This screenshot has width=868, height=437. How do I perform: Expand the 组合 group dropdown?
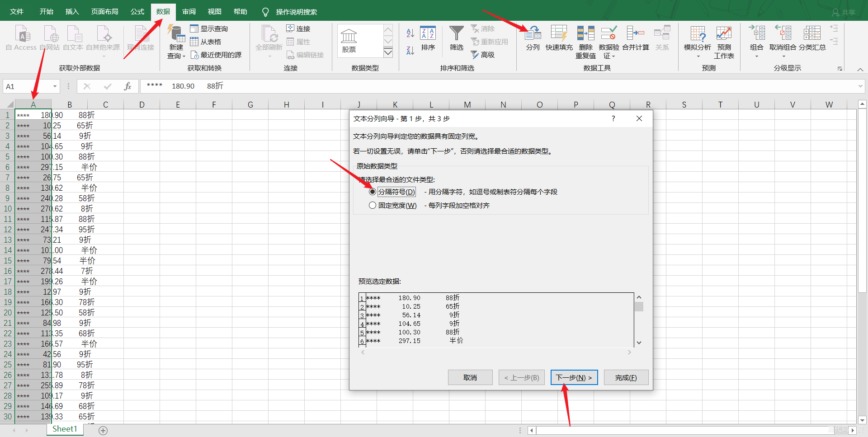[756, 56]
